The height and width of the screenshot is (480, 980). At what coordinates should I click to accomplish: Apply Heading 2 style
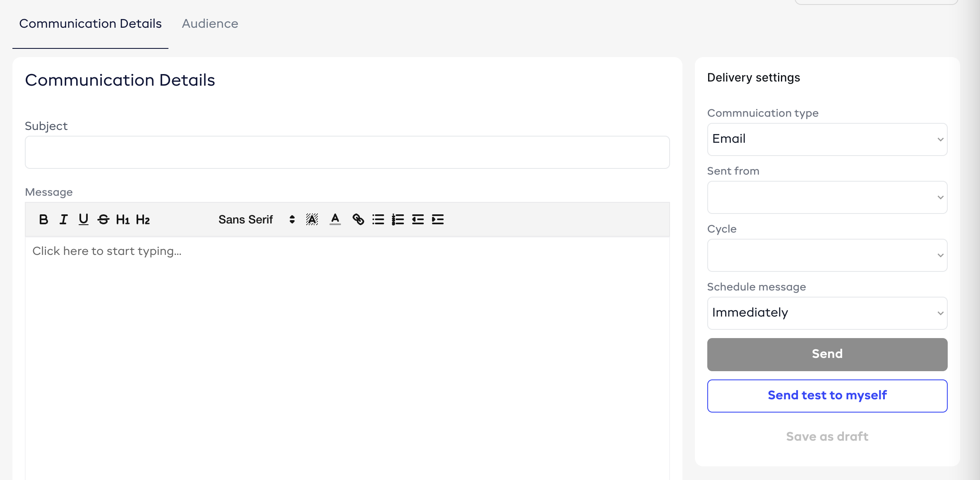coord(143,219)
